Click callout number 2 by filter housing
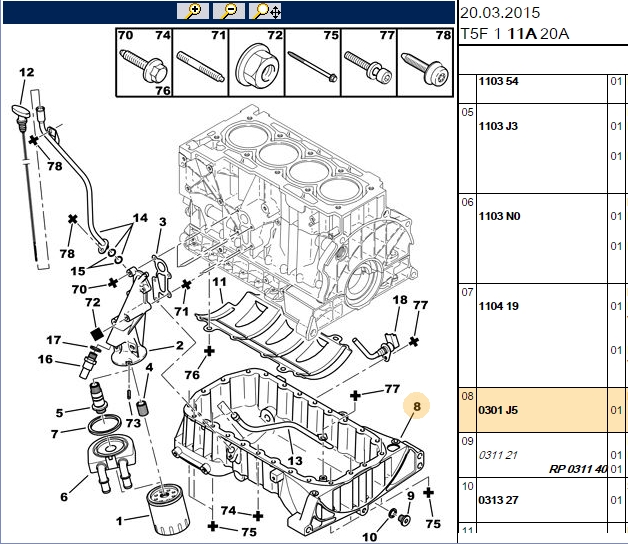The image size is (628, 544). [179, 345]
